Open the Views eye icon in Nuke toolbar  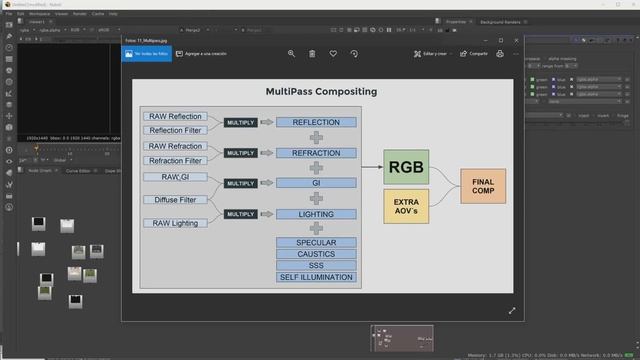click(9, 162)
